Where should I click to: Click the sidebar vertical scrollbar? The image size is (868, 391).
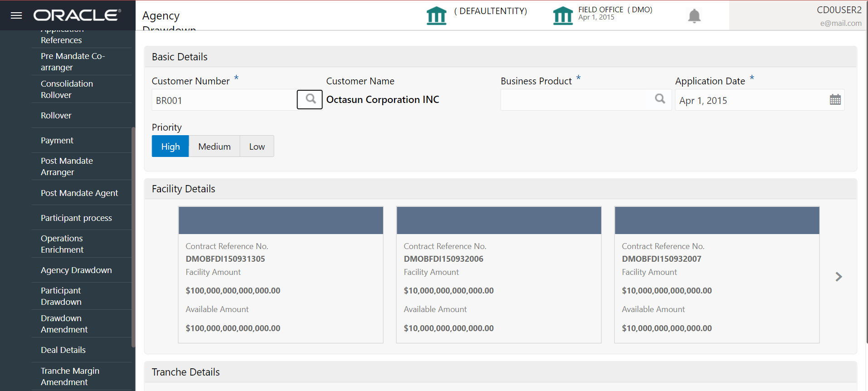[x=133, y=237]
